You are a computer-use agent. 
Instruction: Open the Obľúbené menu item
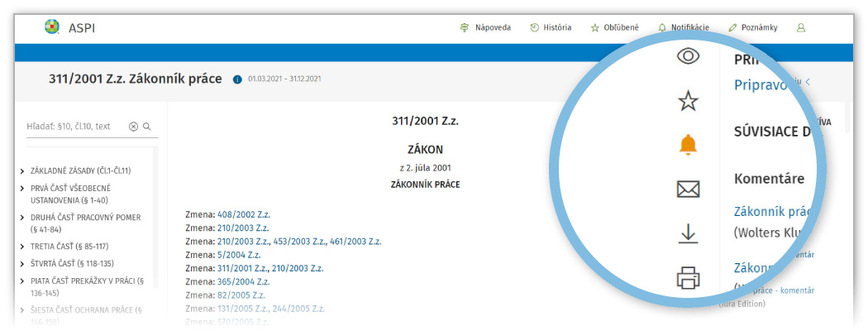tap(614, 27)
